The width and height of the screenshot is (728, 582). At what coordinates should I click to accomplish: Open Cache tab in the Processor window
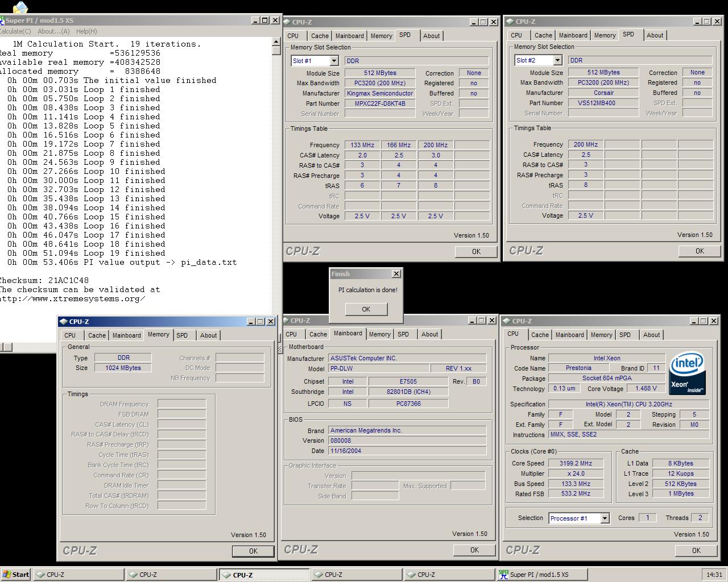point(540,335)
